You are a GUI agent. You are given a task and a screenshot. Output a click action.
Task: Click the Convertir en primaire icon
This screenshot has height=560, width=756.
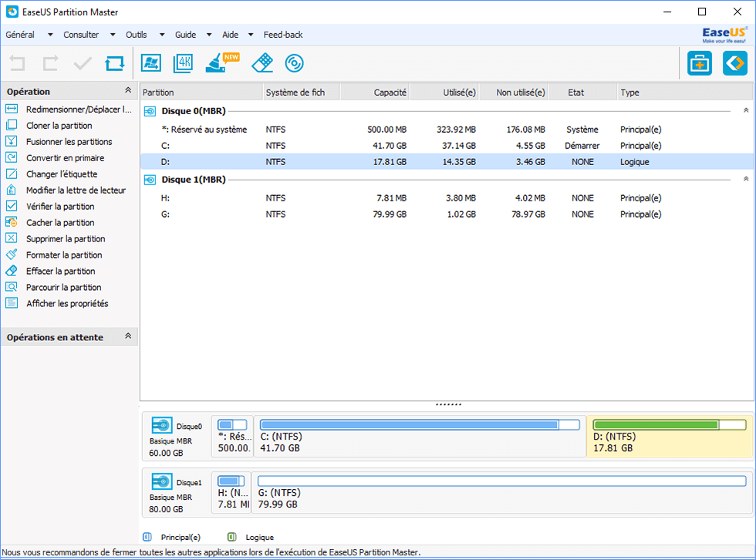coord(12,157)
